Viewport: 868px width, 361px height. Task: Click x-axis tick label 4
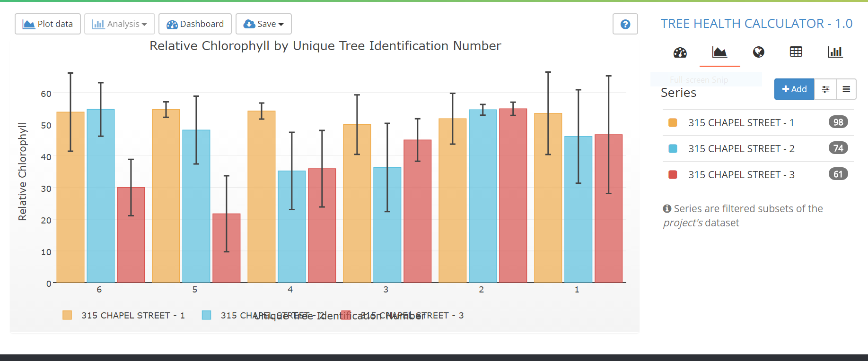290,290
